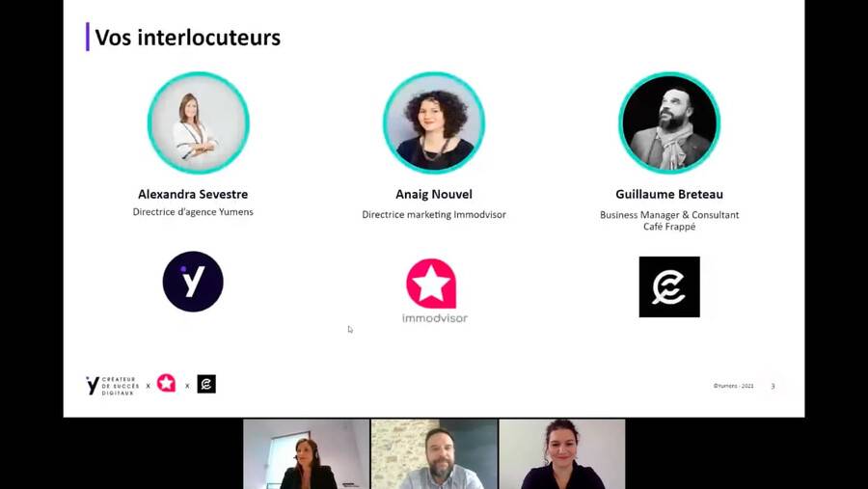Click the small Yumens footer logo
The image size is (868, 489).
coord(112,386)
